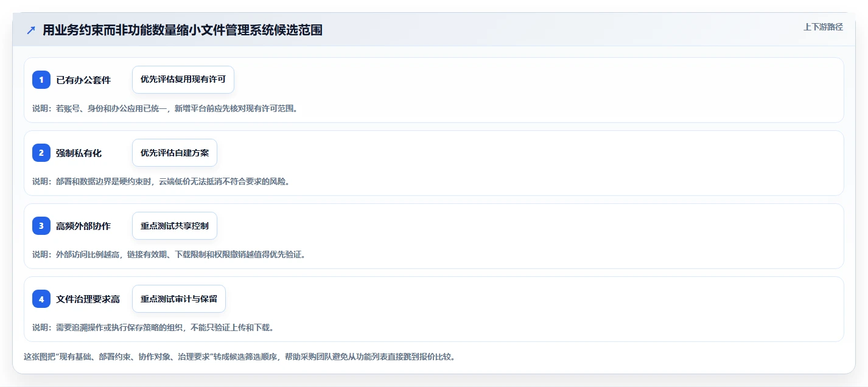Click the number 1 step badge
Viewport: 868px width, 387px height.
pyautogui.click(x=41, y=80)
